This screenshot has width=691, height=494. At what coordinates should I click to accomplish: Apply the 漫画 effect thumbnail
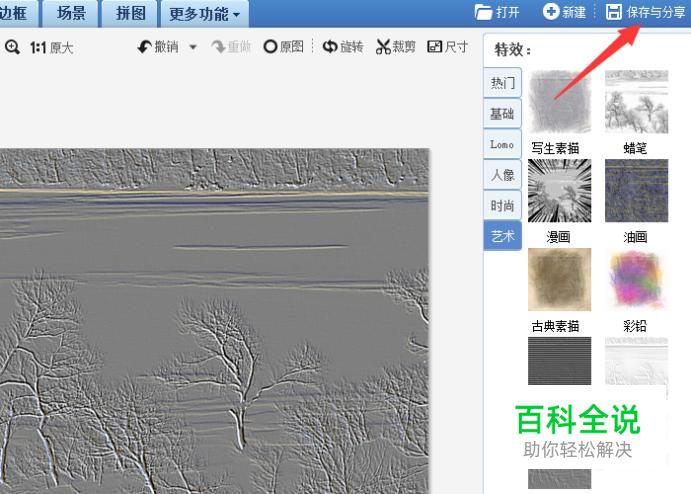coord(560,191)
